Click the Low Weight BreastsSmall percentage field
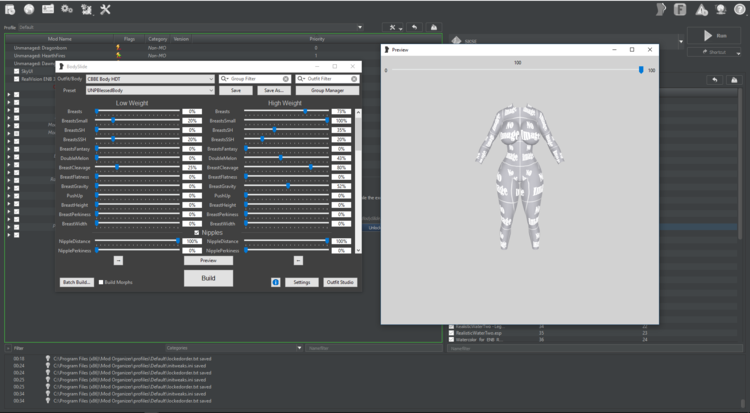This screenshot has width=750, height=413. [192, 121]
